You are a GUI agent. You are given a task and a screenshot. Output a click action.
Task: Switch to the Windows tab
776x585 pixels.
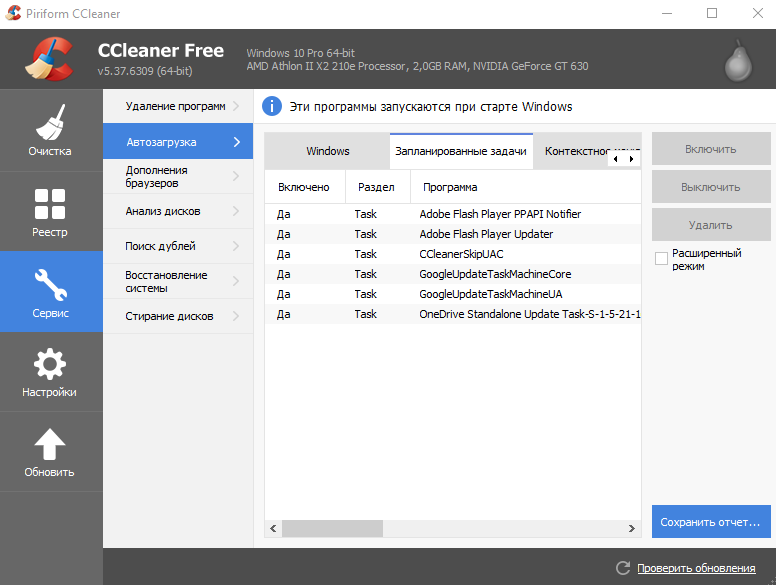(x=327, y=151)
